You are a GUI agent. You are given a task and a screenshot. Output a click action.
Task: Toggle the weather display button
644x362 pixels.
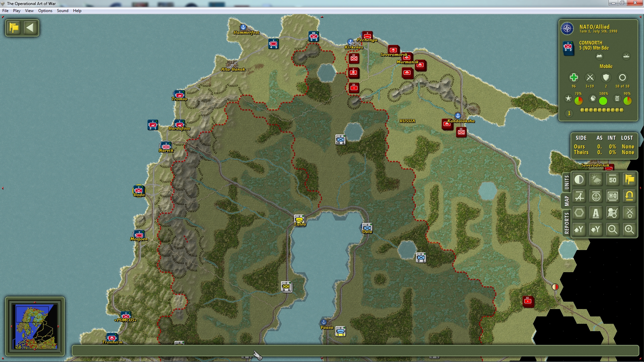(596, 180)
